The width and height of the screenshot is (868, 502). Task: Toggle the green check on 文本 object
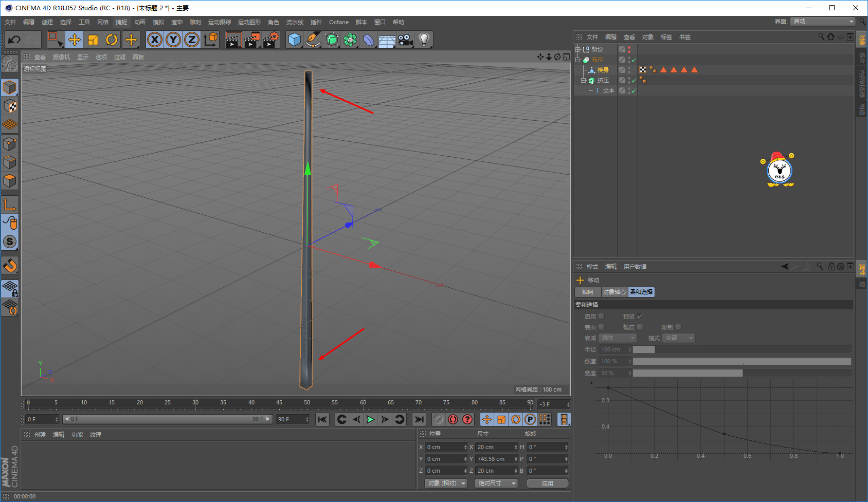pos(634,91)
